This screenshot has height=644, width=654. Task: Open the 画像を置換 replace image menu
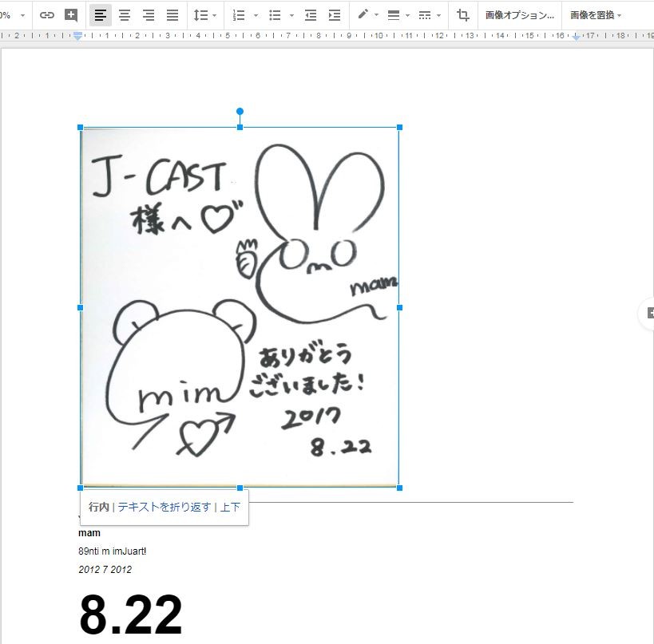[595, 15]
